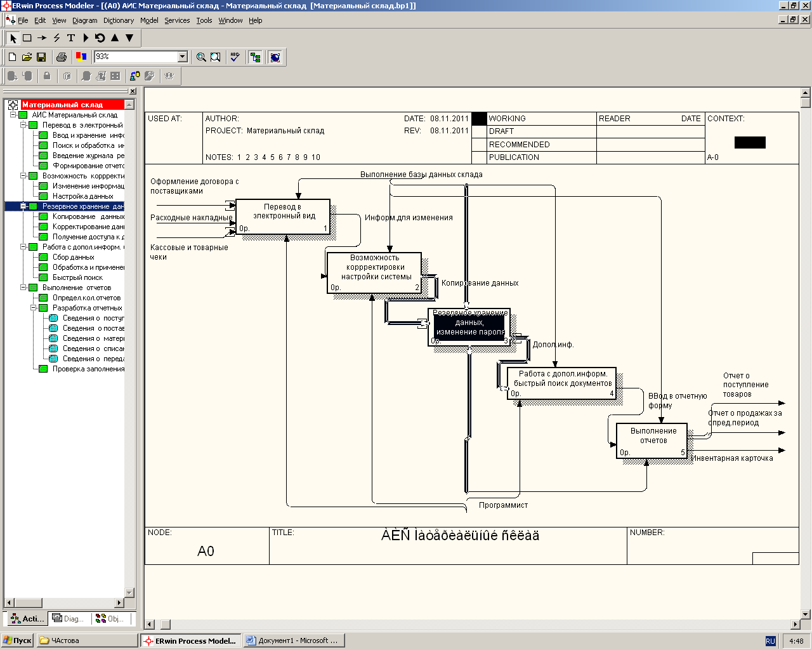This screenshot has height=650, width=812.
Task: Open the Dictionary menu
Action: pyautogui.click(x=119, y=20)
